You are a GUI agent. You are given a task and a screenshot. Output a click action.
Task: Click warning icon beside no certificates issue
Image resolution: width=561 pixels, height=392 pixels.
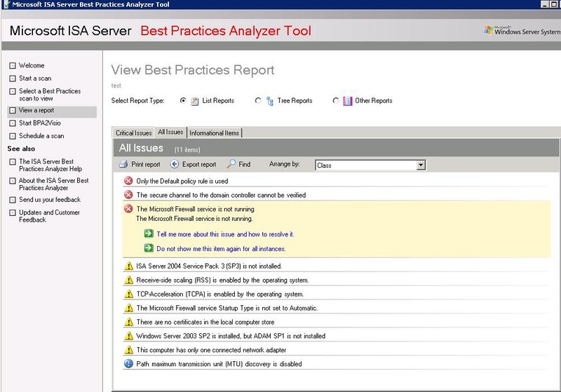point(128,322)
